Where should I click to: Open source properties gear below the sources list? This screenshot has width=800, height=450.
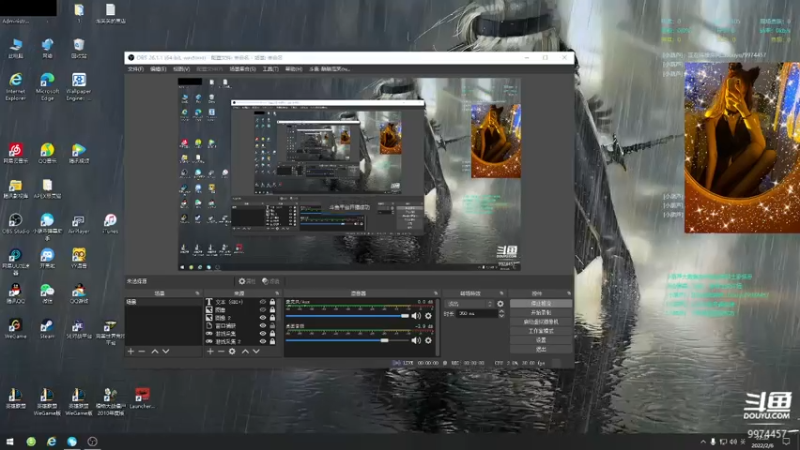pos(232,352)
